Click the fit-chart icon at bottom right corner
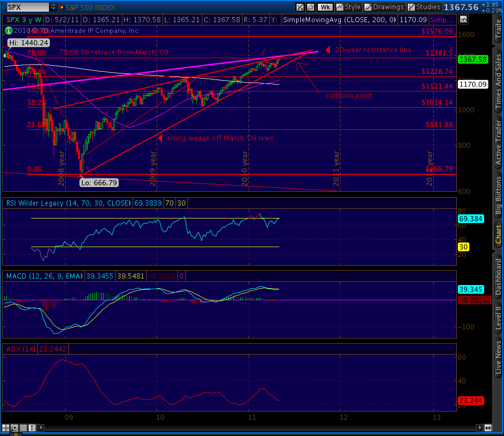The height and width of the screenshot is (436, 504). pos(488,428)
